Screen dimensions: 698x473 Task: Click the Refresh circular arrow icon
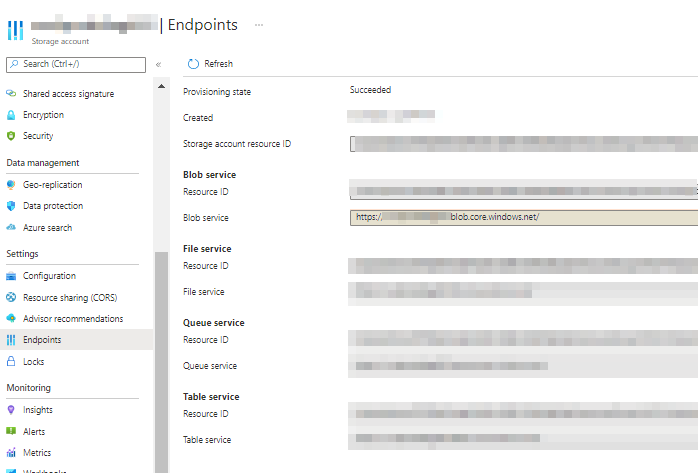tap(193, 64)
